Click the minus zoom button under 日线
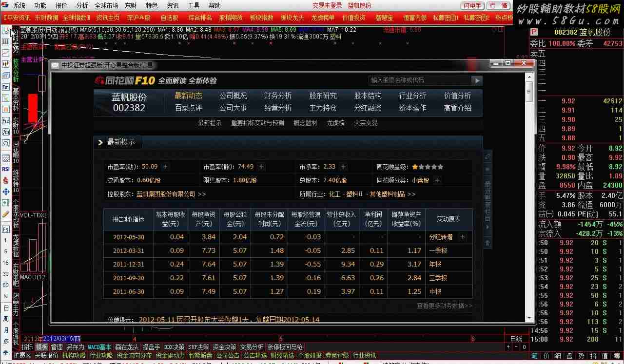Viewport: 624px width, 364px height. pyautogui.click(x=516, y=347)
